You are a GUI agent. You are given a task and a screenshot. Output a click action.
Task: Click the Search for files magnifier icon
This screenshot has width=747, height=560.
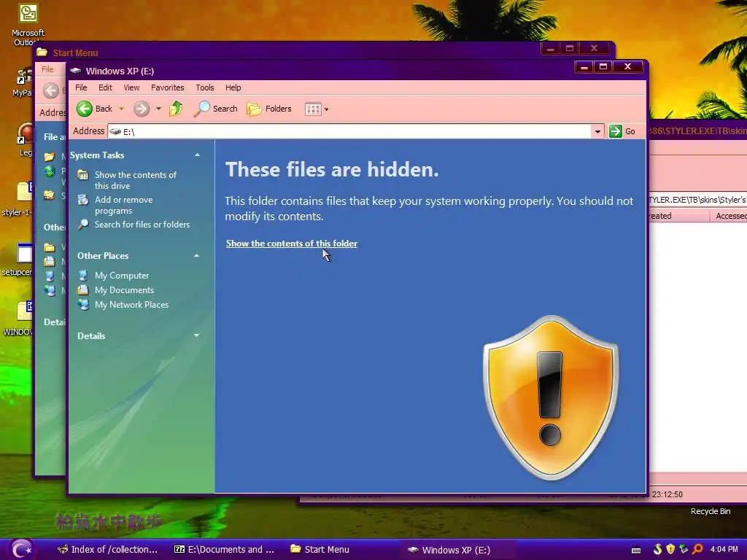pos(83,225)
